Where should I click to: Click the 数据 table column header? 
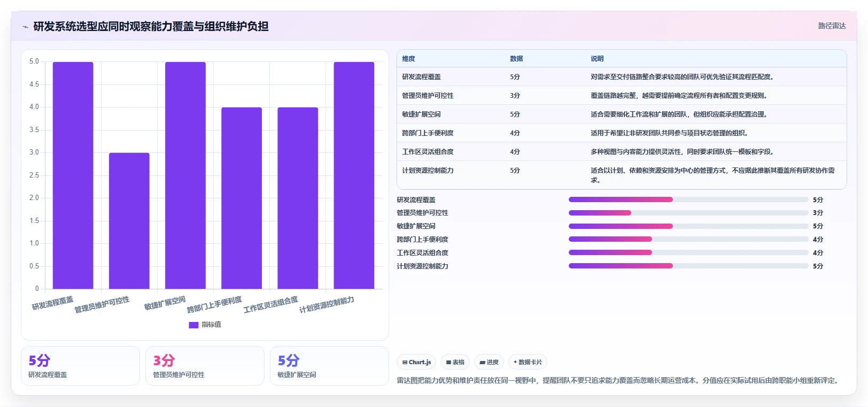(x=516, y=59)
